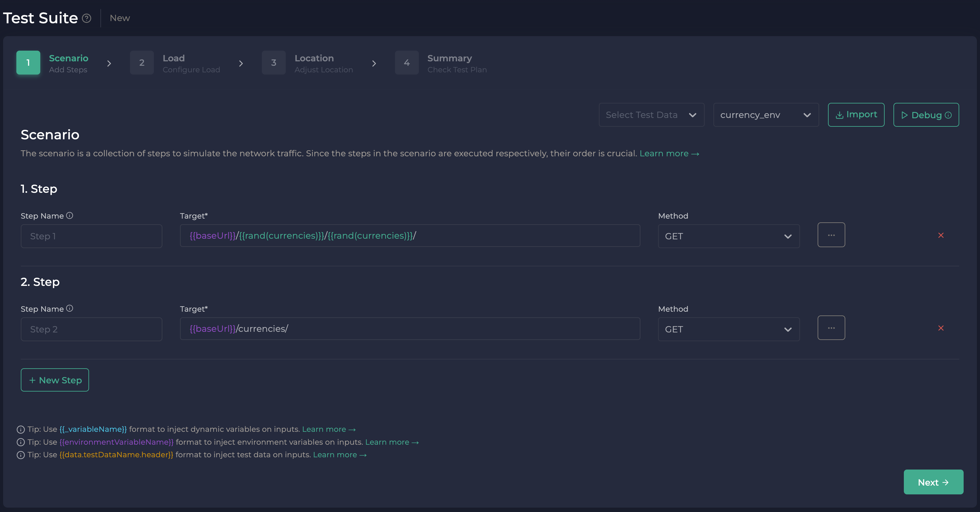The image size is (980, 512).
Task: Click the Step Name info icon in Step 2
Action: tap(70, 309)
